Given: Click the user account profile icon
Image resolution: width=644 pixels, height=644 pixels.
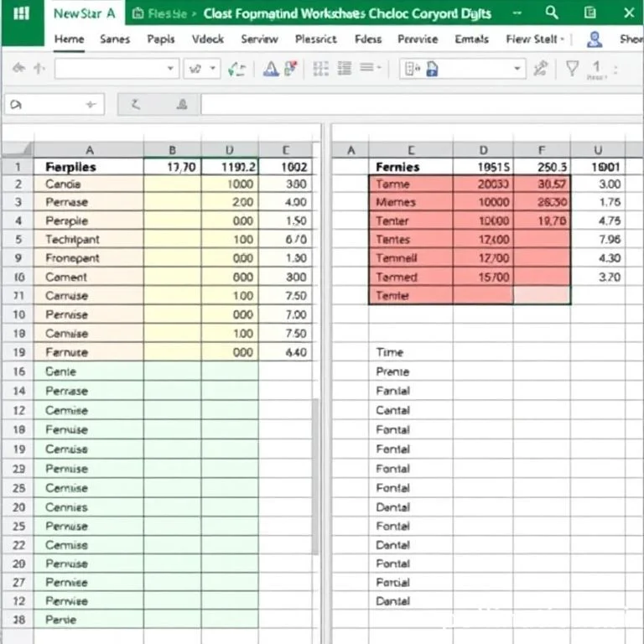Looking at the screenshot, I should 595,39.
